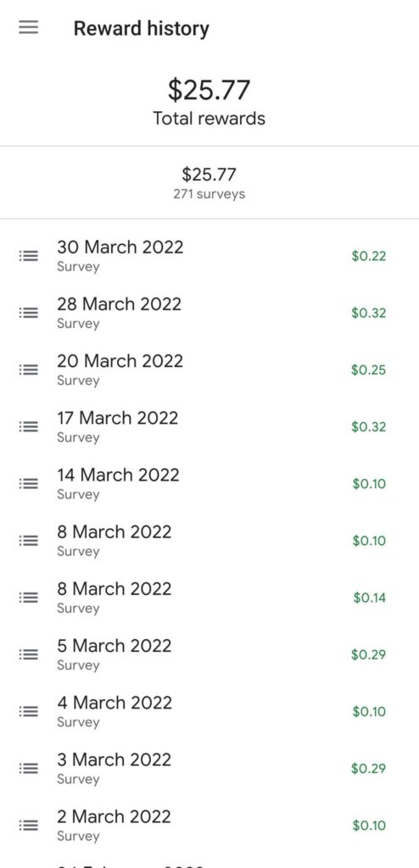Click the Reward history title
The width and height of the screenshot is (419, 868).
(142, 28)
